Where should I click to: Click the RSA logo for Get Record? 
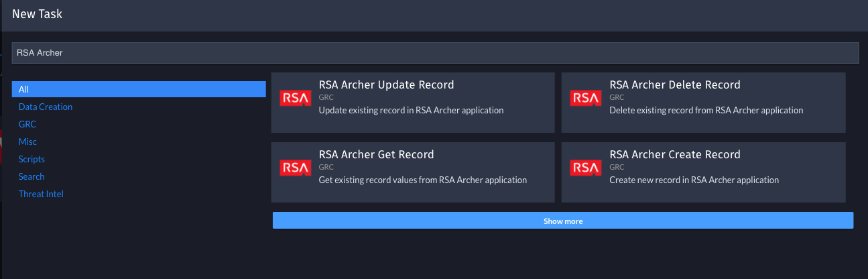click(295, 168)
